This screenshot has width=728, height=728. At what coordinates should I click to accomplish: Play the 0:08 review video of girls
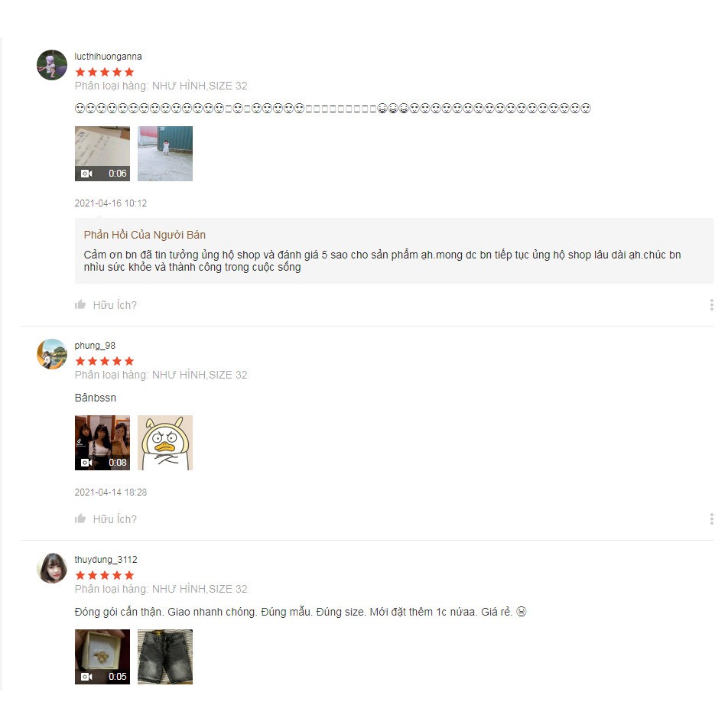(x=102, y=443)
